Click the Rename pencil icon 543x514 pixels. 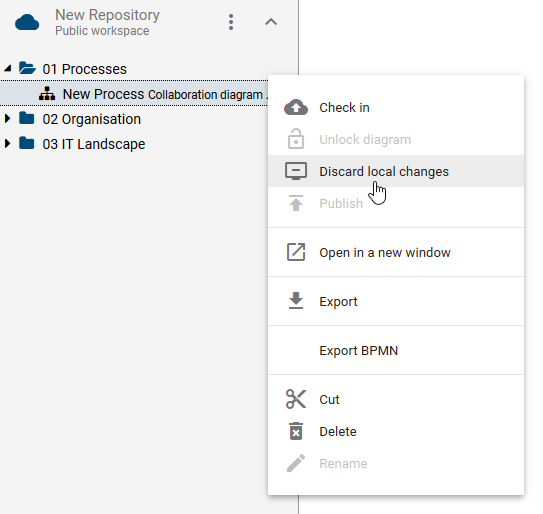pos(296,463)
